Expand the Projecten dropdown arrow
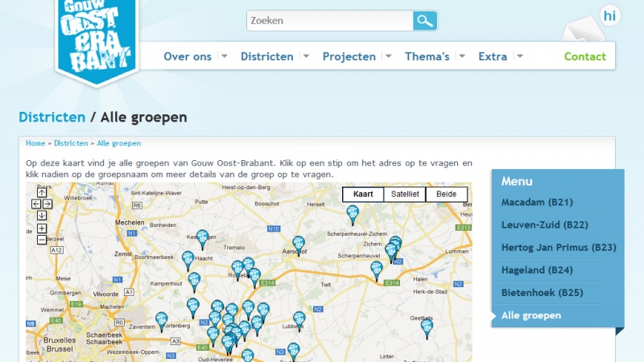The width and height of the screenshot is (644, 362). pyautogui.click(x=388, y=56)
